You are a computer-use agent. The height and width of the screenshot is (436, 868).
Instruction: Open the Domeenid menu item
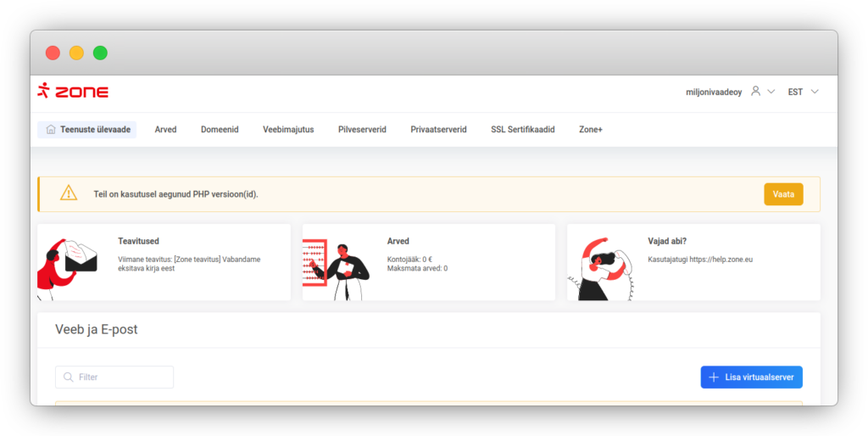coord(220,130)
